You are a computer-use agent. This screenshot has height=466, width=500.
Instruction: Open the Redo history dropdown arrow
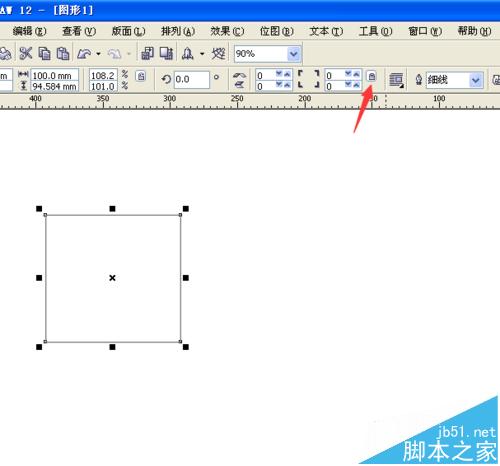click(x=129, y=54)
